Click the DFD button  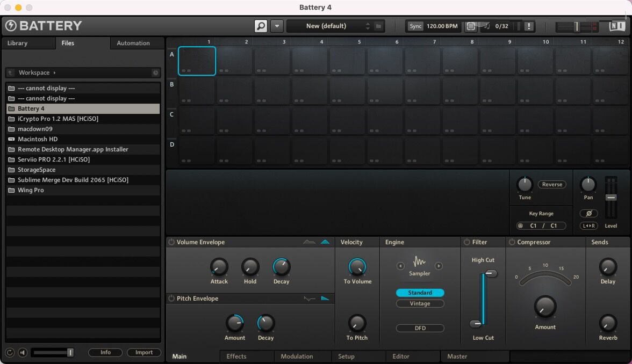(x=420, y=328)
